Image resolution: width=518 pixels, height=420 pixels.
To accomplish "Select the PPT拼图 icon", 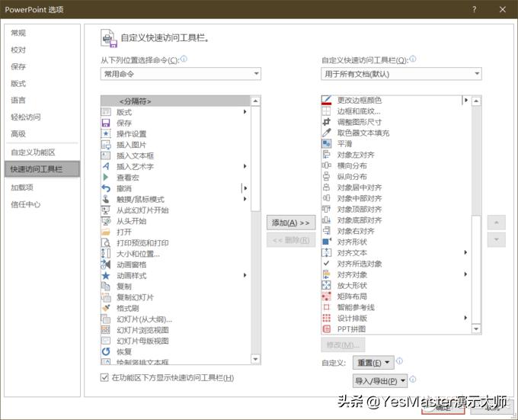I will pos(326,329).
